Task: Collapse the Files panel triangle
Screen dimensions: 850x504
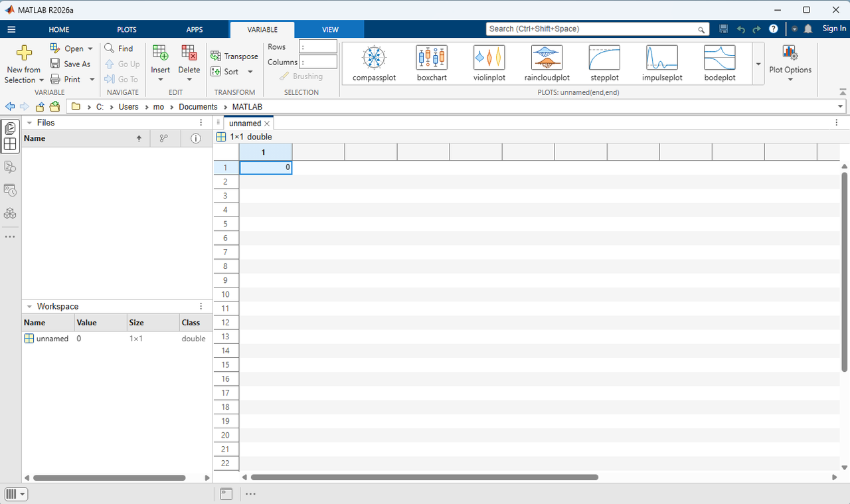Action: (29, 123)
